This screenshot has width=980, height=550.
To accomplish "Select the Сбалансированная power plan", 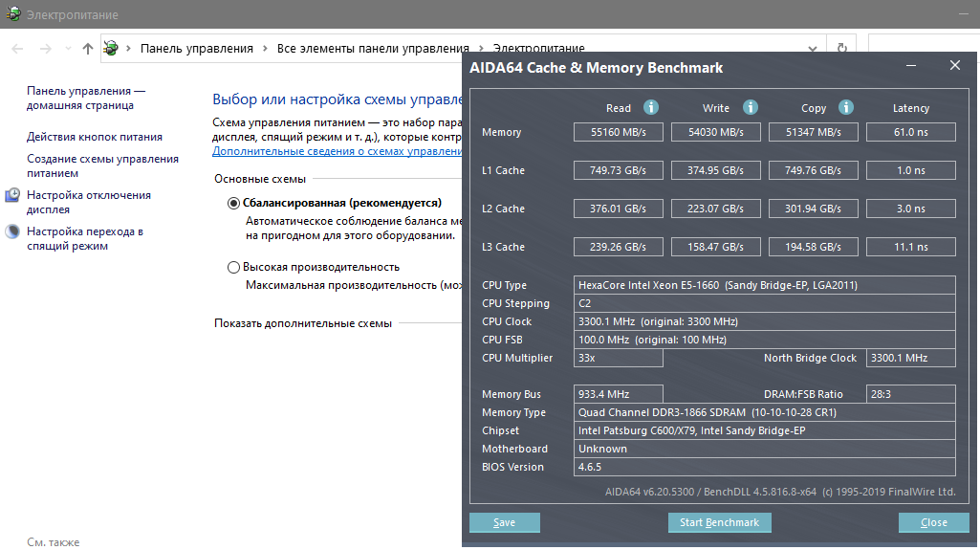I will (233, 203).
